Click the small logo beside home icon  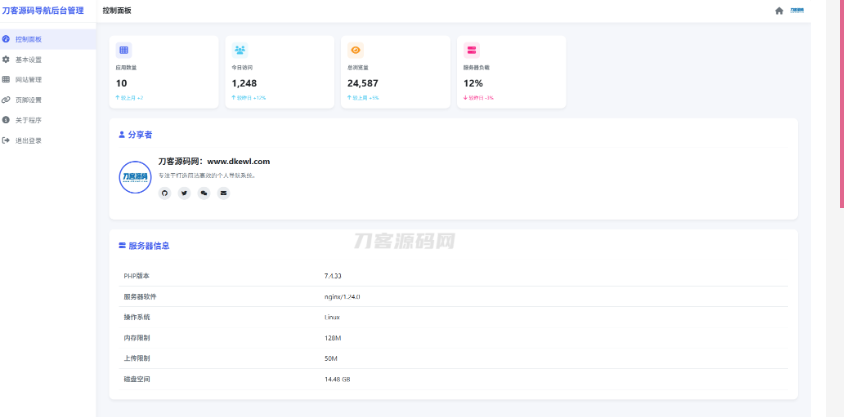[x=797, y=10]
